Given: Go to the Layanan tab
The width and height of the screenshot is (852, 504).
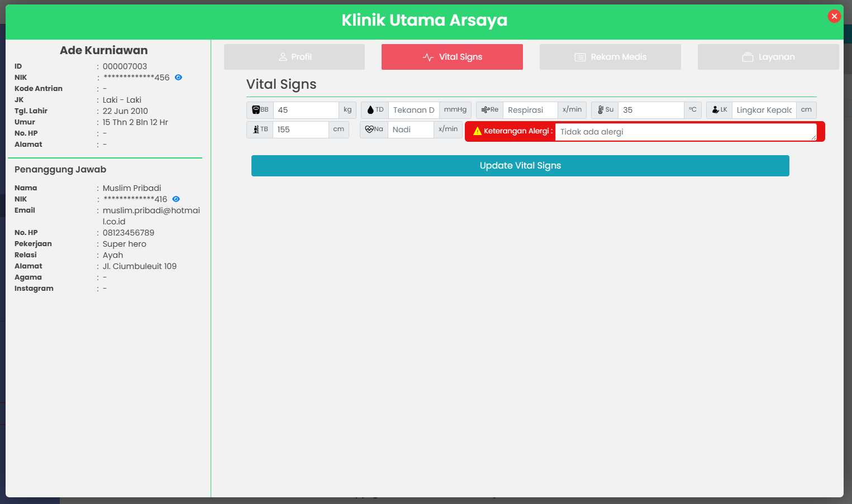Looking at the screenshot, I should pyautogui.click(x=768, y=57).
